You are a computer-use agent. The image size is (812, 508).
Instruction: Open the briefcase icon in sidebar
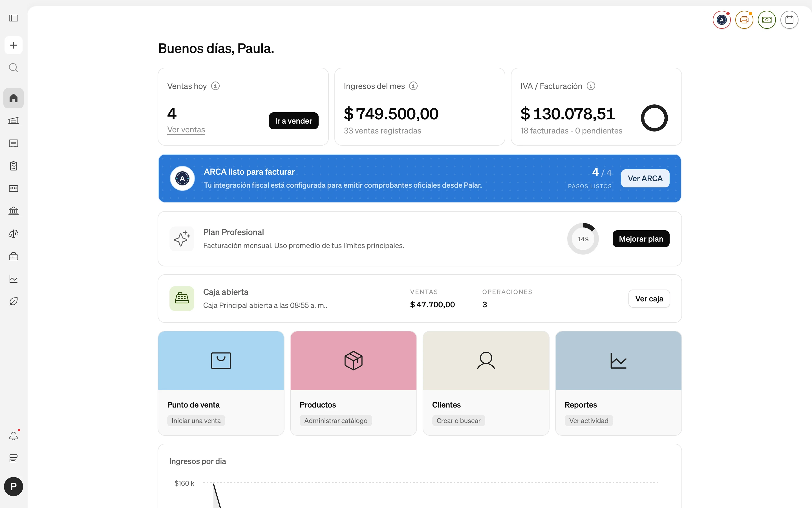pyautogui.click(x=14, y=256)
